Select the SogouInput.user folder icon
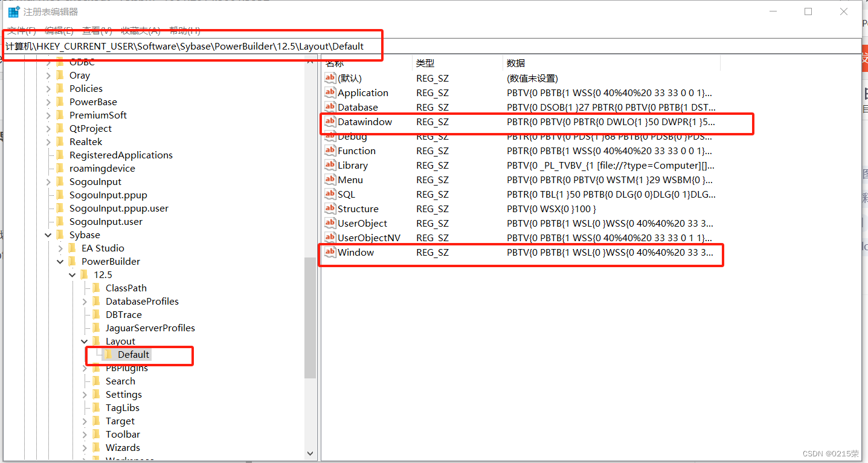The width and height of the screenshot is (868, 463). [60, 222]
